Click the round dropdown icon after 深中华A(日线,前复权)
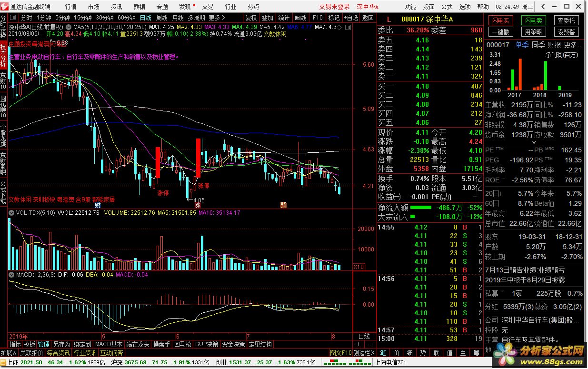Screen dimensions: 588x369 tap(69, 27)
